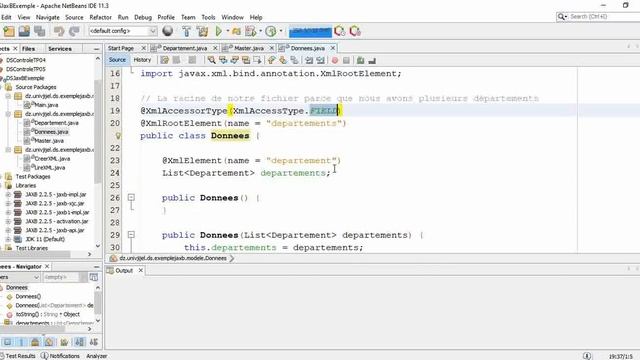Switch editor to History view
This screenshot has width=640, height=360.
(142, 60)
